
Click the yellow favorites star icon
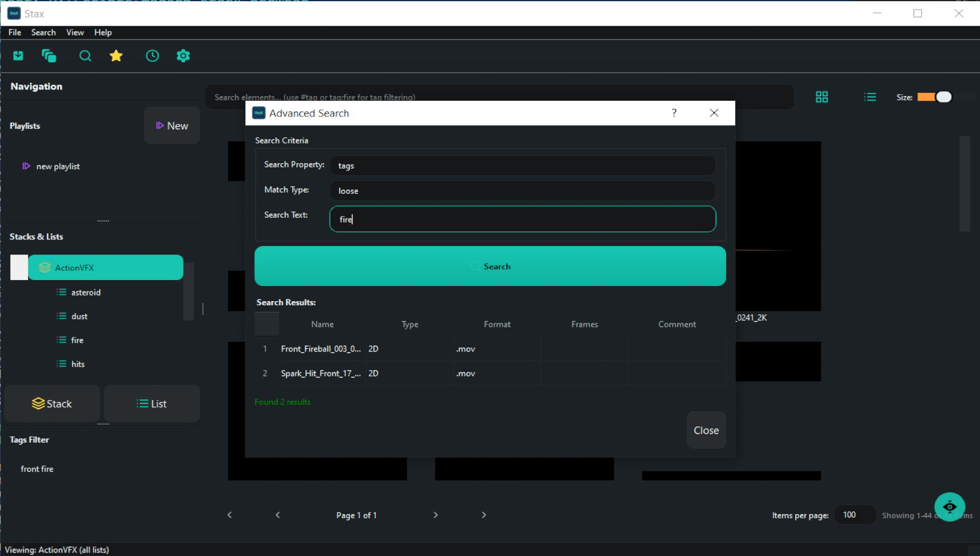click(116, 56)
